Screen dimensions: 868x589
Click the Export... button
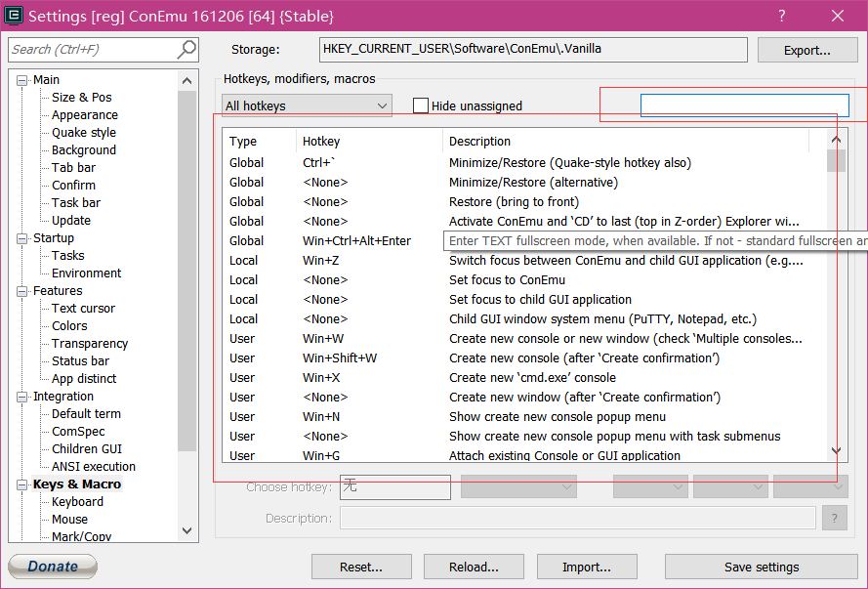[806, 50]
